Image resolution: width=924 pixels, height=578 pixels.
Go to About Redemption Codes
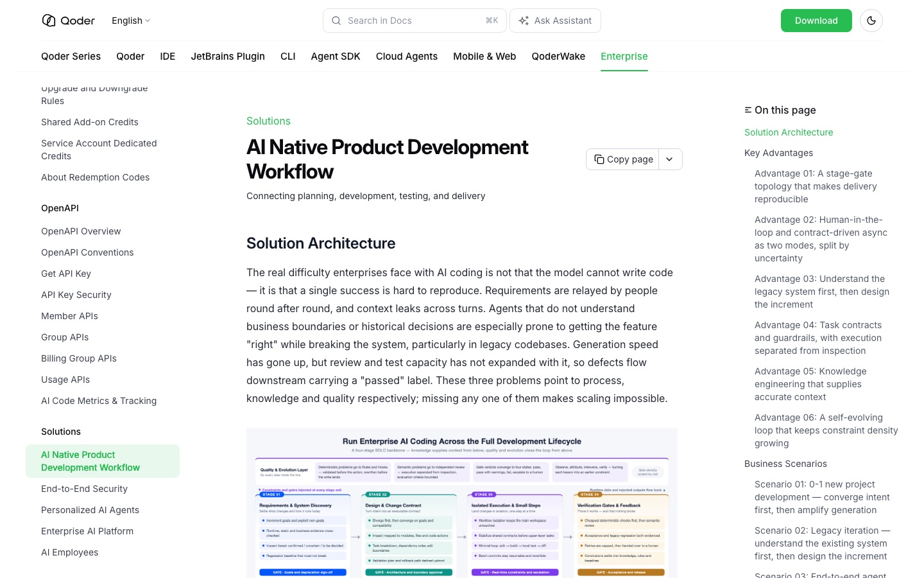tap(95, 177)
